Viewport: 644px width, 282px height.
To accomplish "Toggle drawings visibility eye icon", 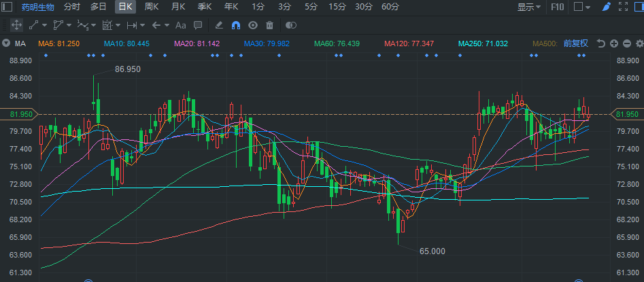I will point(252,25).
